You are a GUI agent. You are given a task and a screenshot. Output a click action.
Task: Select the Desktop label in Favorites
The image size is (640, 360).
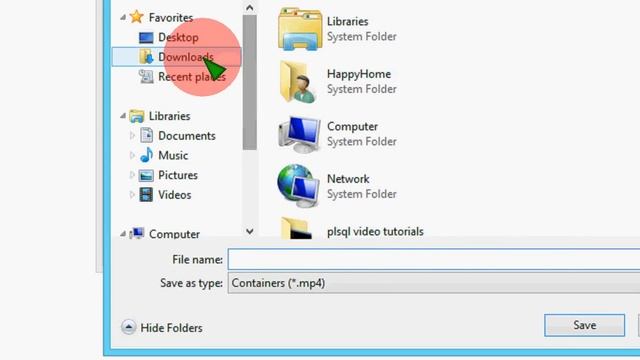pos(178,38)
